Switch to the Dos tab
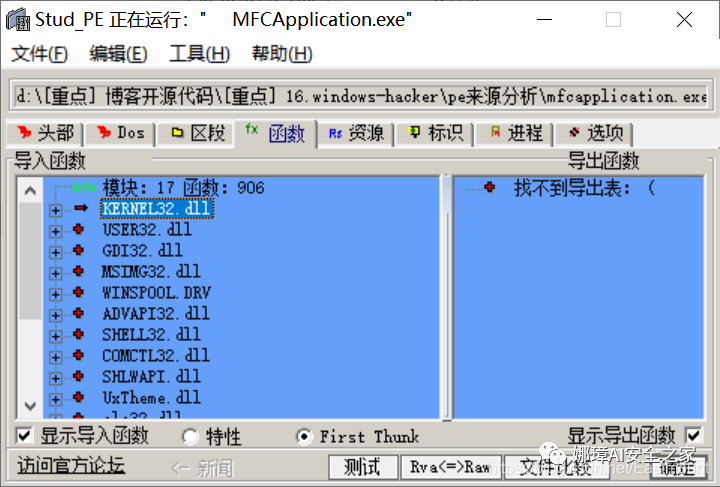This screenshot has width=720, height=487. [x=120, y=134]
